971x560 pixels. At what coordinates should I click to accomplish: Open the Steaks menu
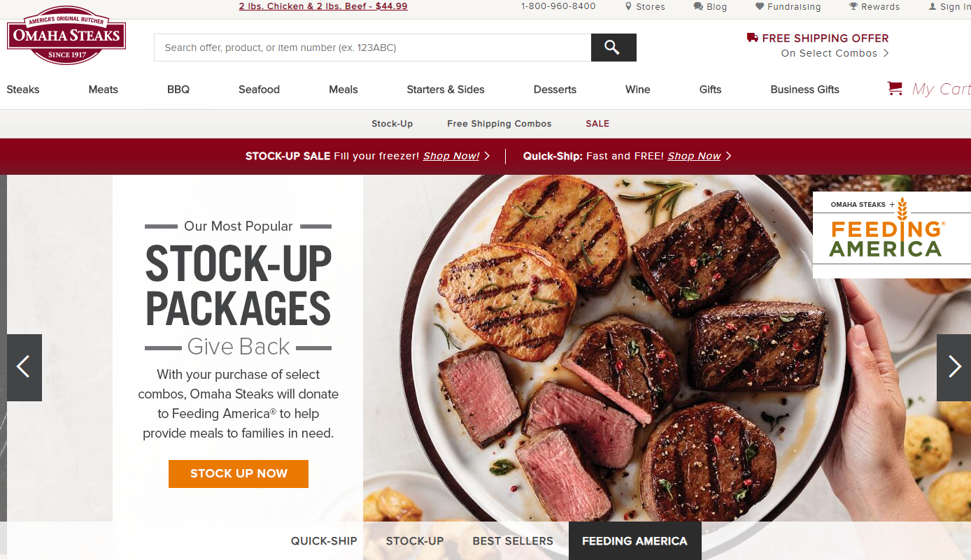(x=23, y=89)
